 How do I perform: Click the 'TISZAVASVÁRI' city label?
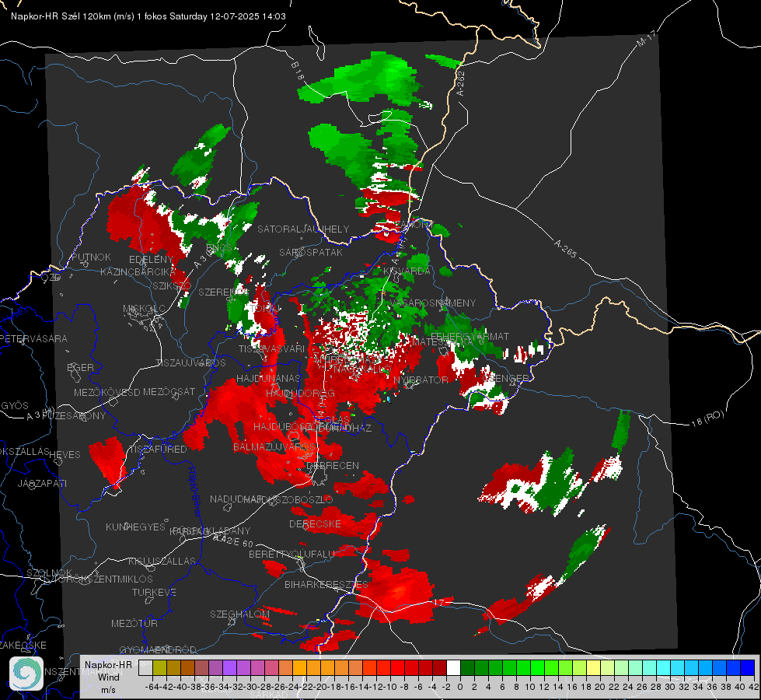click(271, 348)
